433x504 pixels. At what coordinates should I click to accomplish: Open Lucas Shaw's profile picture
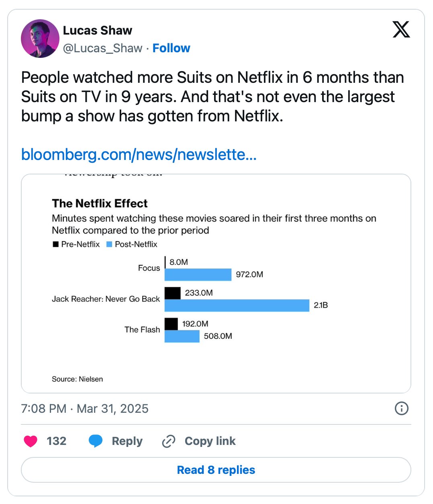tap(40, 39)
